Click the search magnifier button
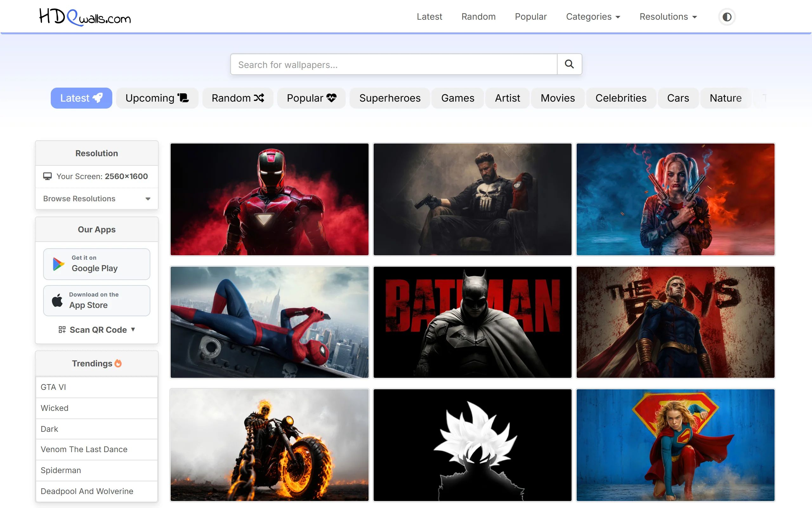Screen dimensions: 812x508 pos(569,64)
